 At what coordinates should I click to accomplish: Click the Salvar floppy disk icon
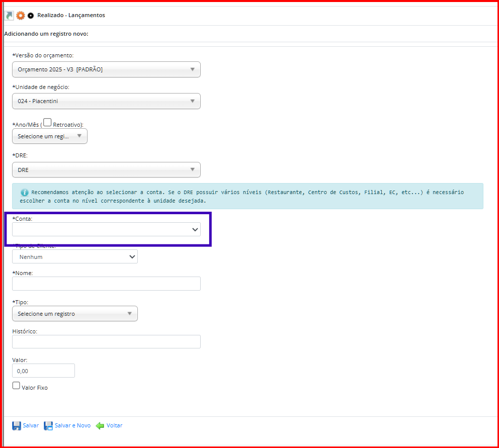[x=17, y=426]
